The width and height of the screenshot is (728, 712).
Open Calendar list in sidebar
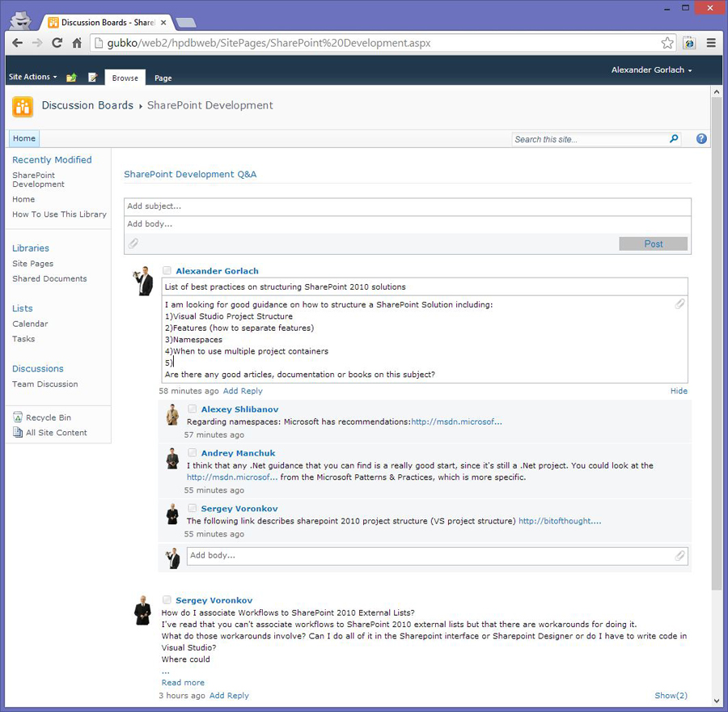pos(30,324)
